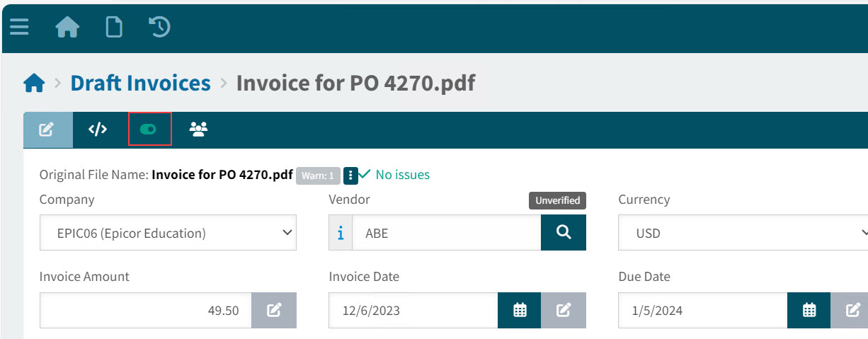This screenshot has width=868, height=339.
Task: Open the Currency dropdown showing USD
Action: point(743,233)
